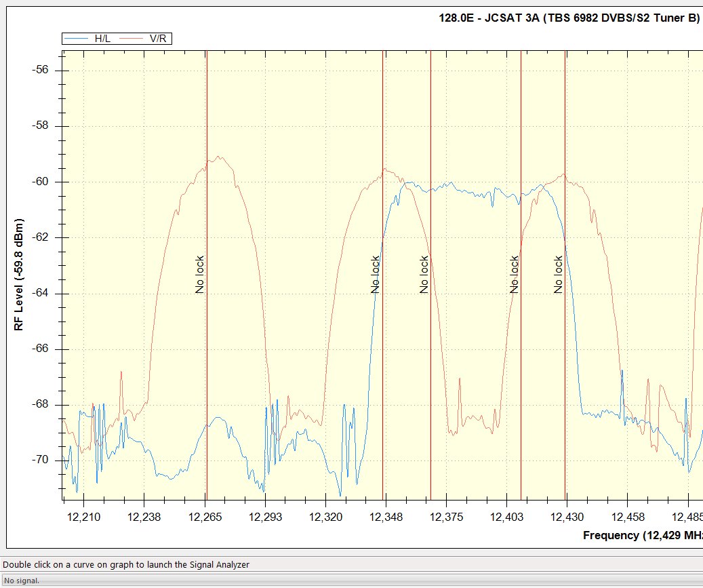Image resolution: width=703 pixels, height=588 pixels.
Task: Click the H/L legend entry
Action: 87,39
